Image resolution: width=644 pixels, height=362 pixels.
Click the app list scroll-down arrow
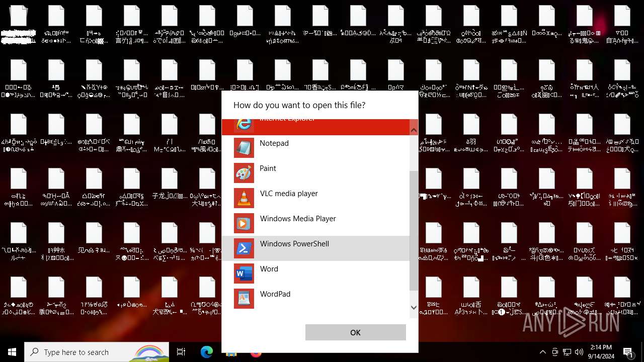coord(414,307)
